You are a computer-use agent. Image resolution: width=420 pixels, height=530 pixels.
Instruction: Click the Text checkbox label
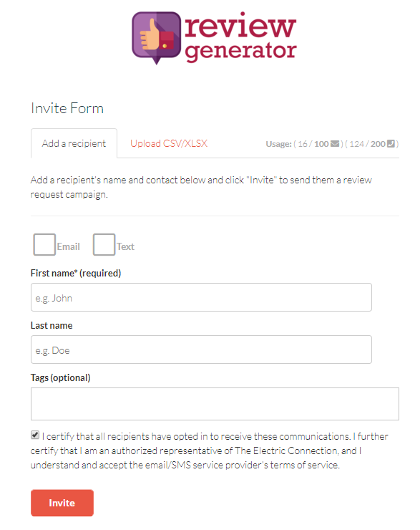(x=126, y=246)
